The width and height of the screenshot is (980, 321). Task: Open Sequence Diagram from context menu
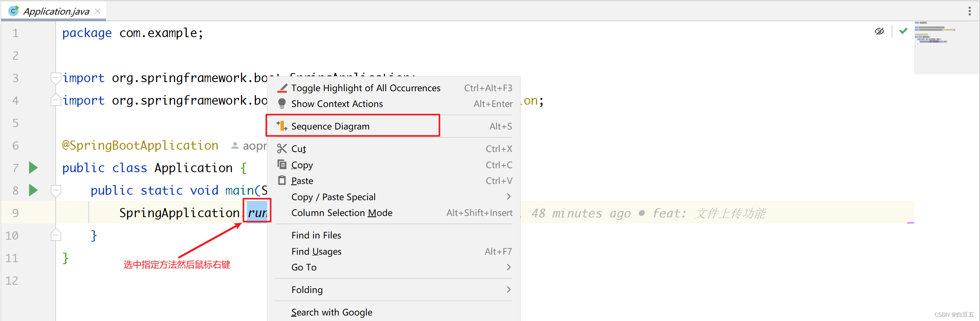coord(394,126)
